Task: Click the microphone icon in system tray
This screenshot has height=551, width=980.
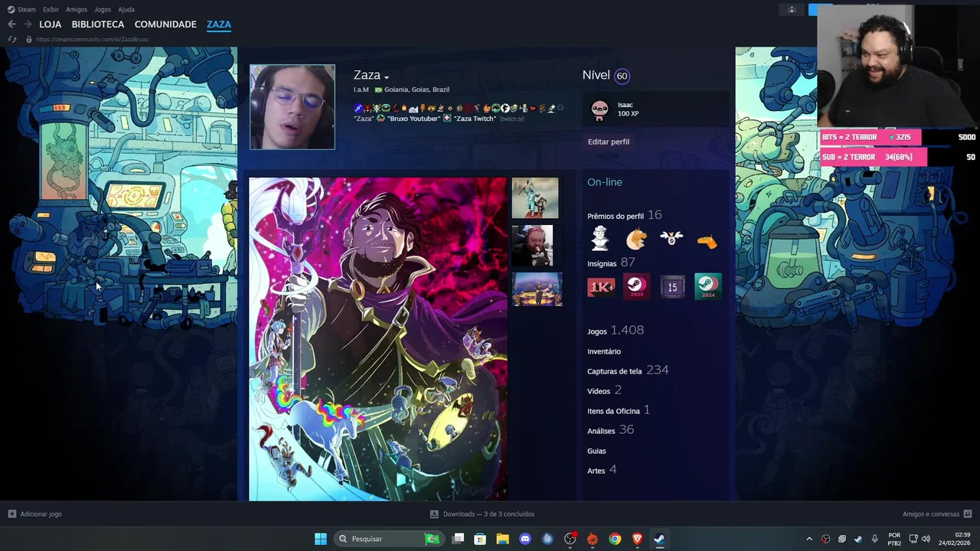Action: [x=874, y=539]
